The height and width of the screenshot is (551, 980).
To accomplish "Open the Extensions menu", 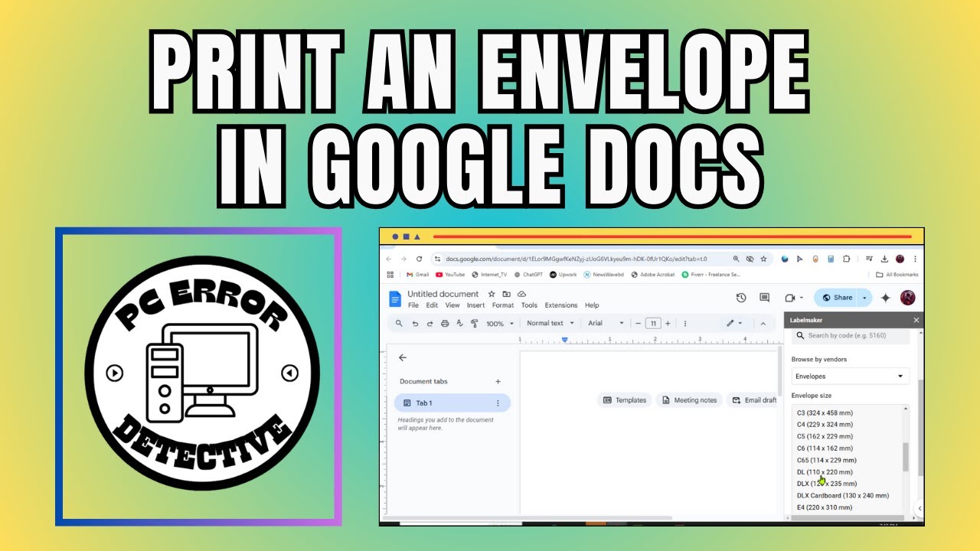I will 561,305.
